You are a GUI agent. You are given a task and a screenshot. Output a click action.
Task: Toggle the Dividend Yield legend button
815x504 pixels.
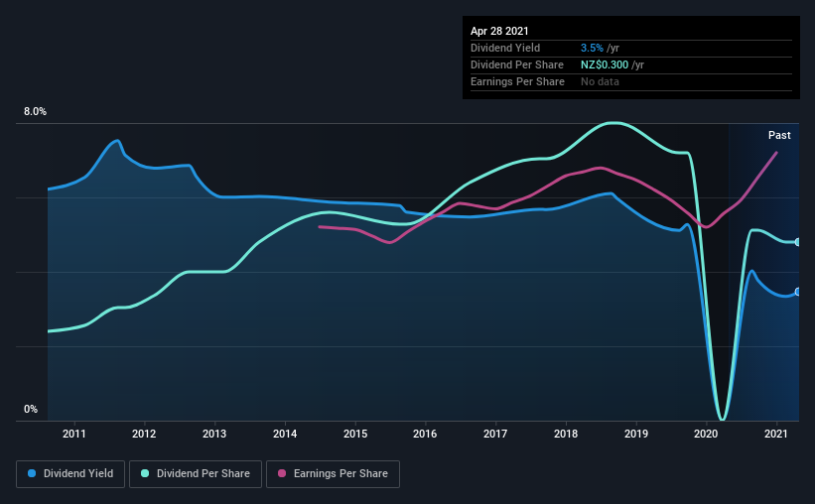70,474
